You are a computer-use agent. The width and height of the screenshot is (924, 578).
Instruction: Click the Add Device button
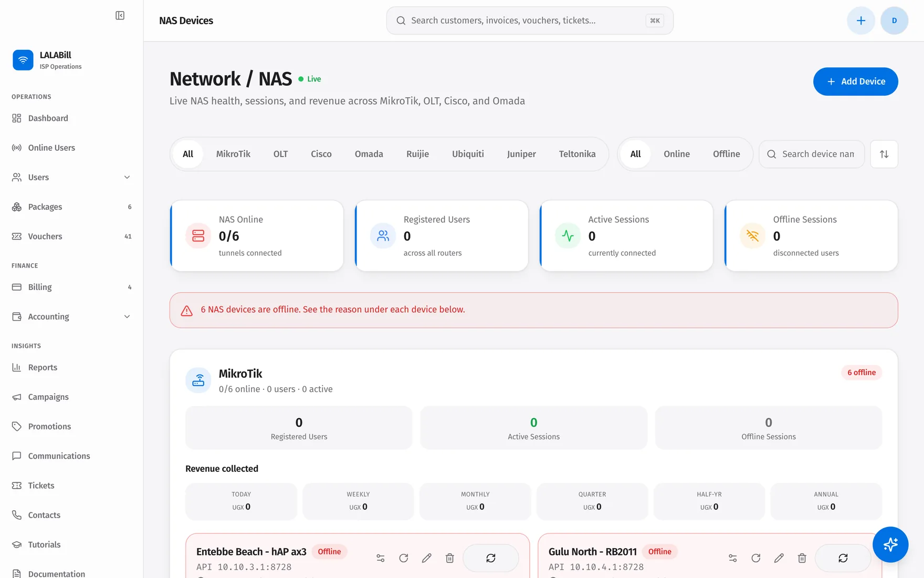tap(856, 81)
